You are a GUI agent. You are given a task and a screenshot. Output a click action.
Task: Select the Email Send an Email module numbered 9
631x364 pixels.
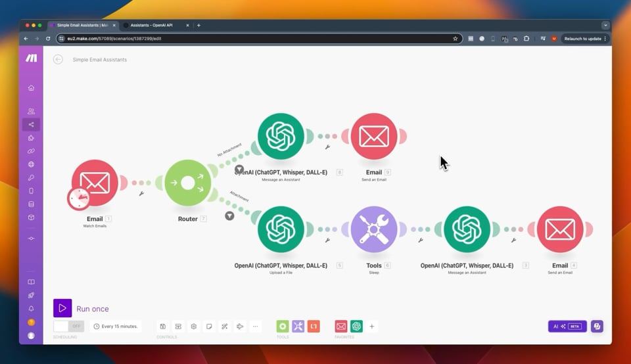tap(374, 137)
